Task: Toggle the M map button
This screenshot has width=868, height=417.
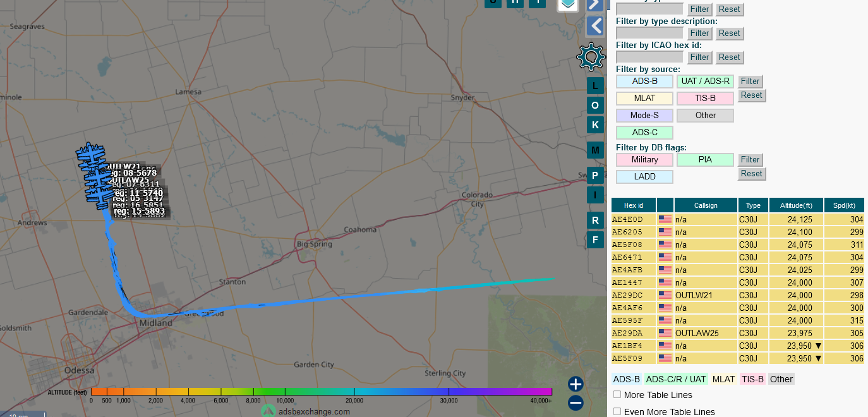Action: click(595, 150)
